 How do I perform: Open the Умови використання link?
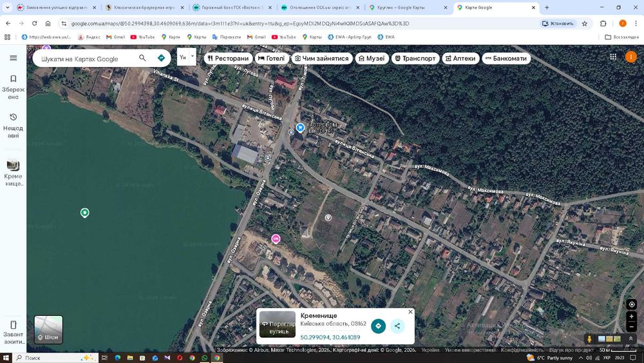click(x=470, y=350)
